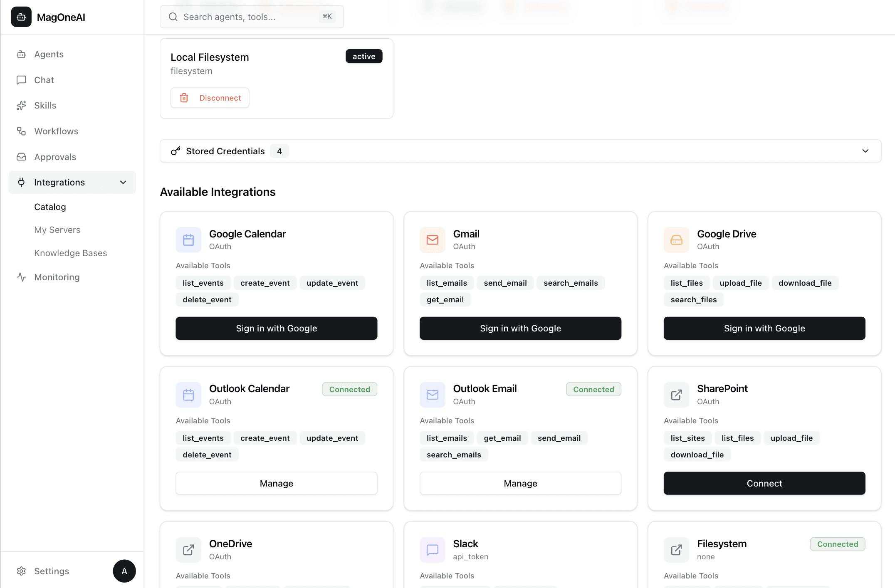This screenshot has width=895, height=588.
Task: Click the Outlook Email envelope icon
Action: click(432, 395)
